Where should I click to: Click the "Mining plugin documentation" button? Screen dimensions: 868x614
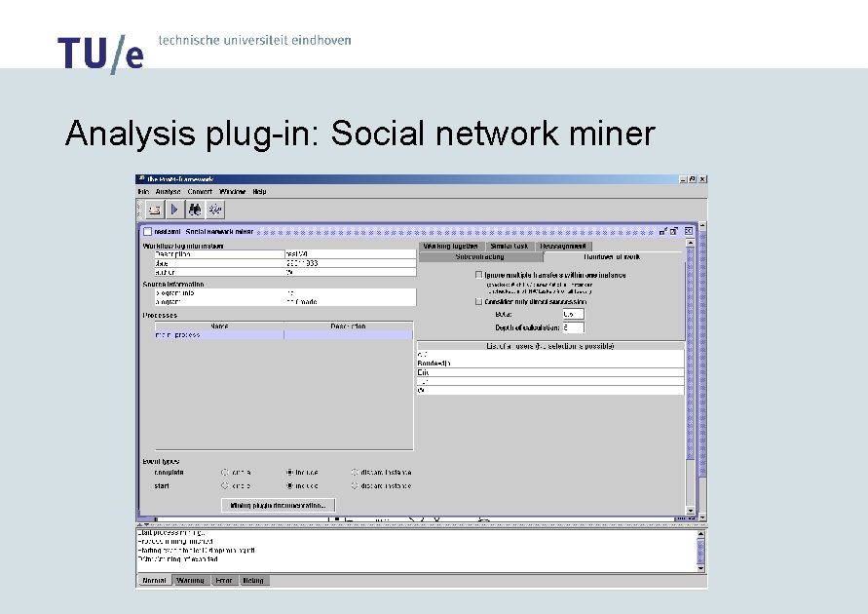[278, 505]
